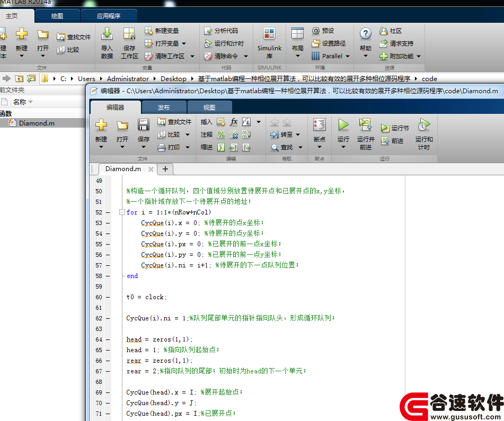Click Request Support (请求支持)
Viewport: 504px width, 421px height.
(396, 43)
